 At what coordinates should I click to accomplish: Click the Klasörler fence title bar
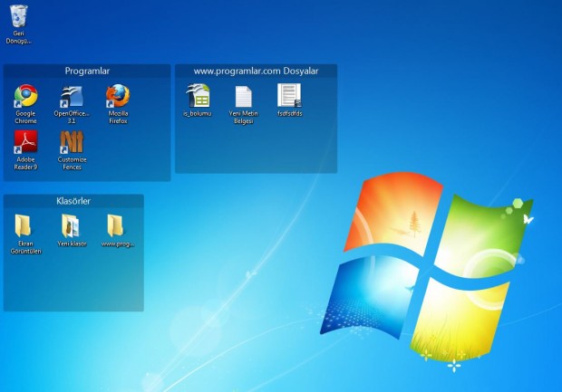73,201
